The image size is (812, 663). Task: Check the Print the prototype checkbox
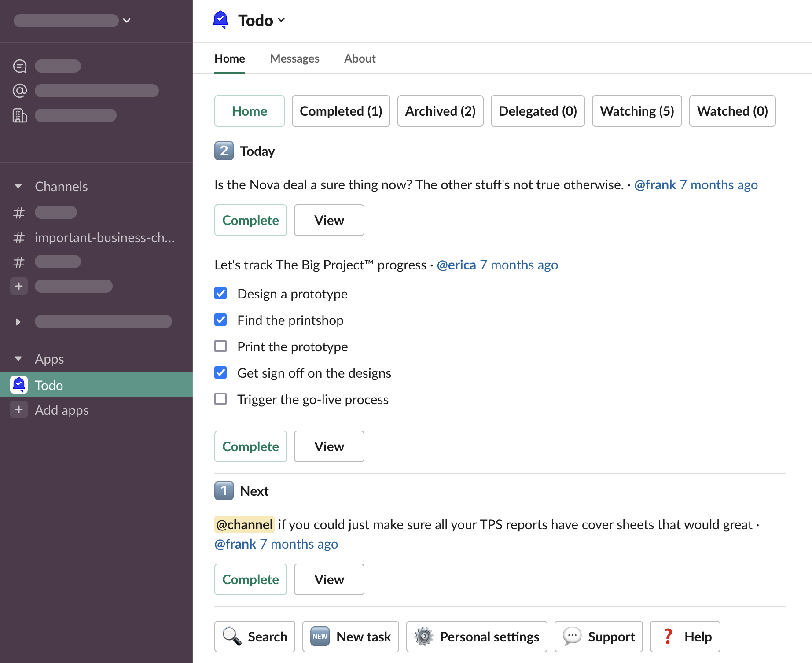point(220,346)
